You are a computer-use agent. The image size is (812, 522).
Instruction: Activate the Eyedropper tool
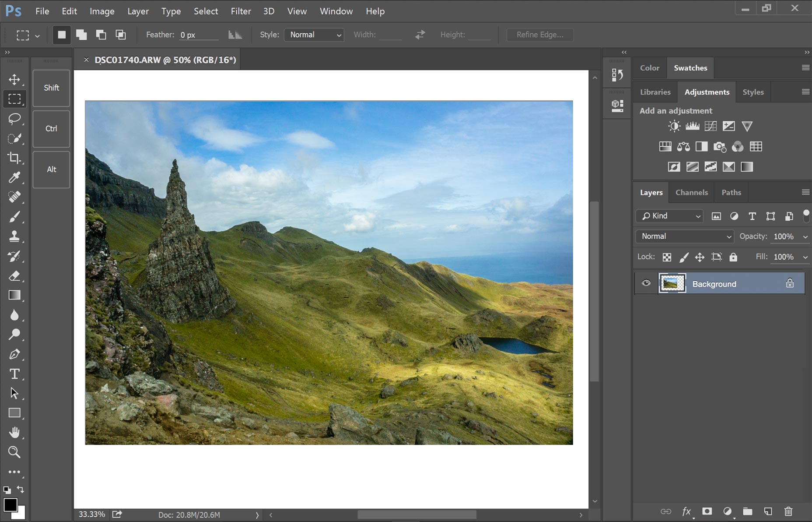click(14, 177)
